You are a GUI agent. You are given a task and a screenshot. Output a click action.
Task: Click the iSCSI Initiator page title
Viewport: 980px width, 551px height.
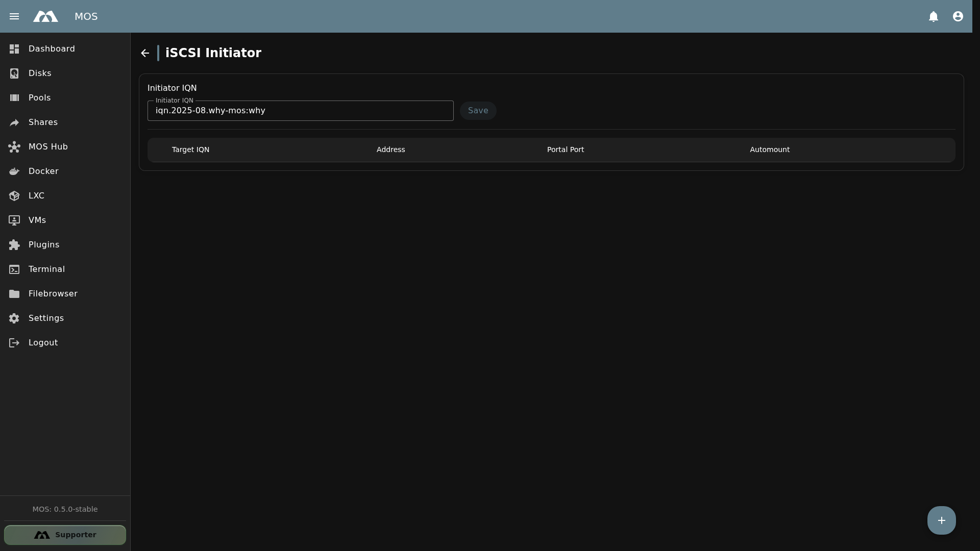click(213, 53)
